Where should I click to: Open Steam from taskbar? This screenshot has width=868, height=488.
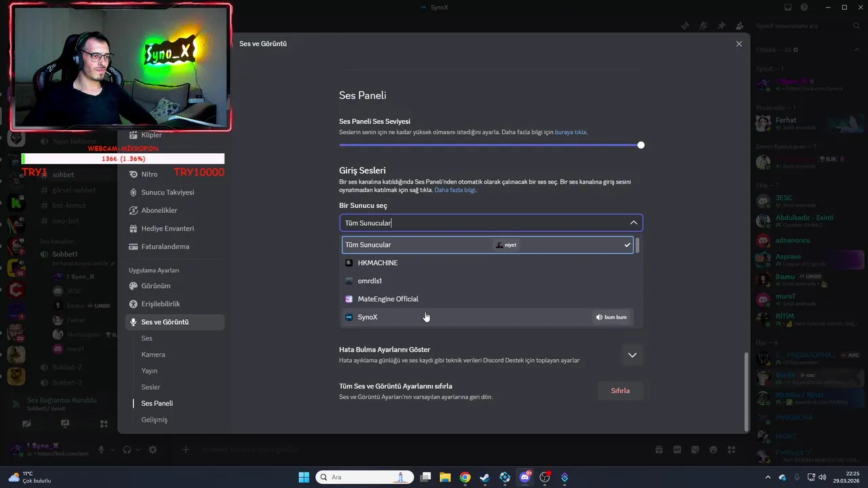click(485, 477)
